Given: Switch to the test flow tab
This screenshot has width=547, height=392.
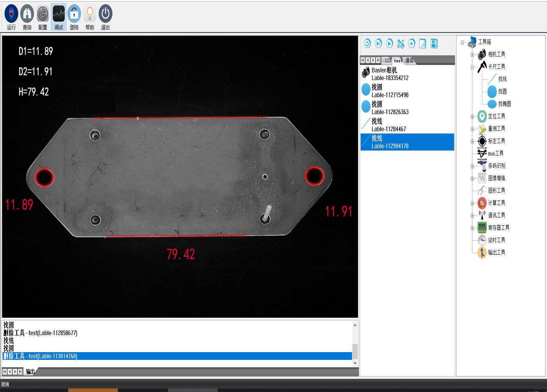Looking at the screenshot, I should [x=398, y=60].
